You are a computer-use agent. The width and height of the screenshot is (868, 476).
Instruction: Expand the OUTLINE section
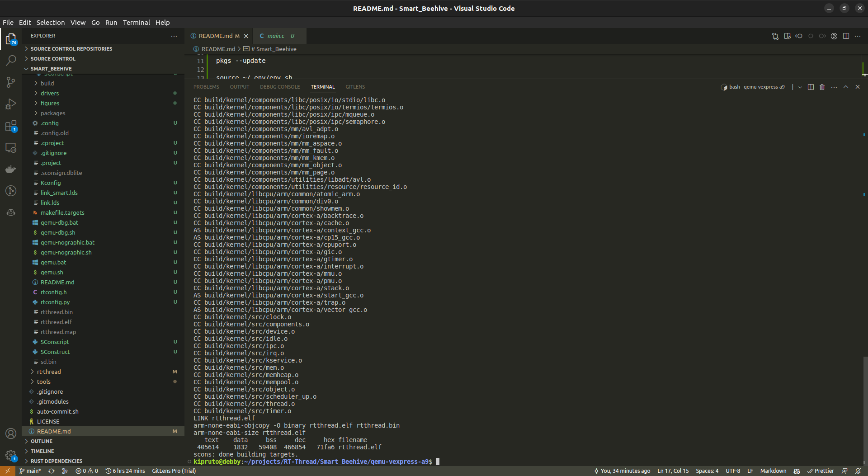tap(42, 441)
